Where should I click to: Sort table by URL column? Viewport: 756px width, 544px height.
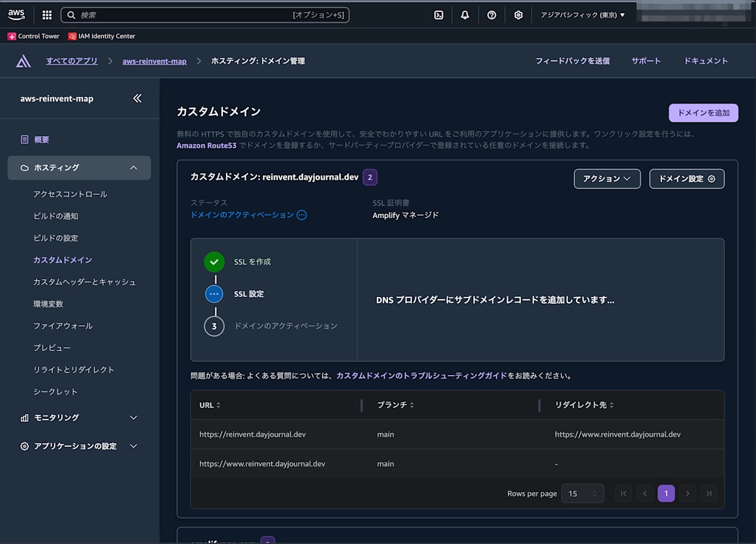click(x=210, y=405)
